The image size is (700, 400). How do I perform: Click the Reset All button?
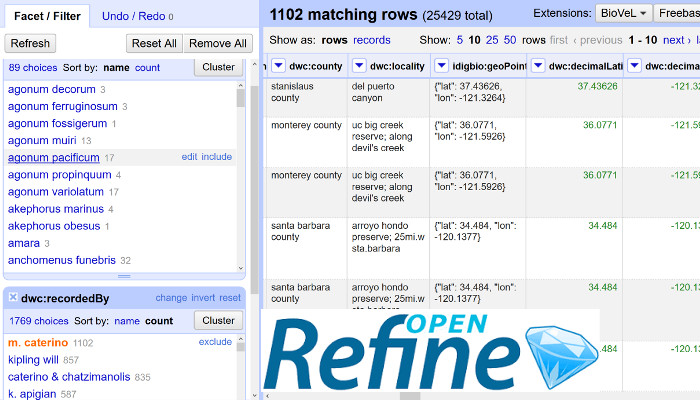click(x=154, y=43)
